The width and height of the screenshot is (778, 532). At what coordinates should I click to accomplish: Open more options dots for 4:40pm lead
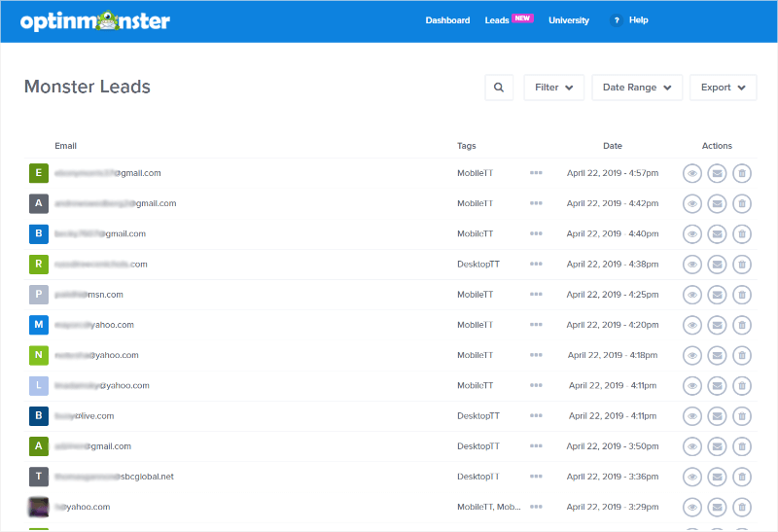pos(536,234)
